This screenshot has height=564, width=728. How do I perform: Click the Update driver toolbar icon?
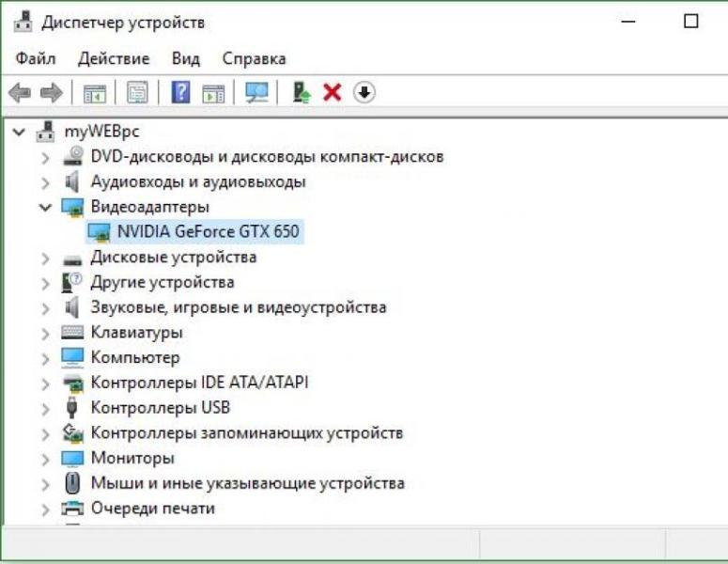pyautogui.click(x=302, y=92)
